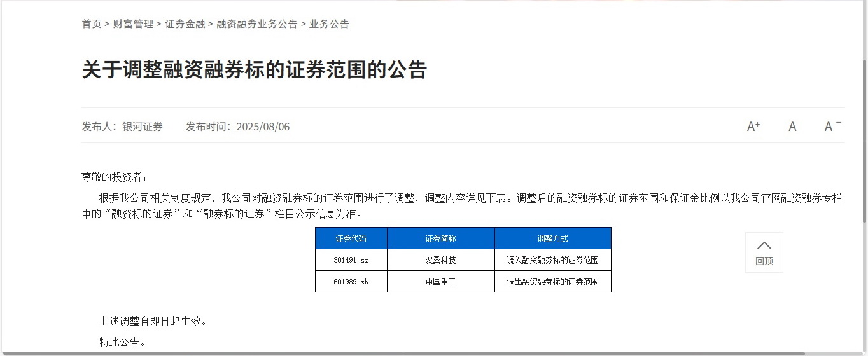
Task: Click publish date 2025/08/06
Action: pos(263,127)
